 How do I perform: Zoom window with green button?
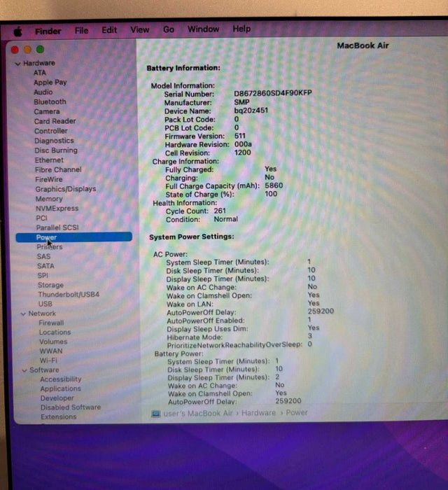point(40,49)
